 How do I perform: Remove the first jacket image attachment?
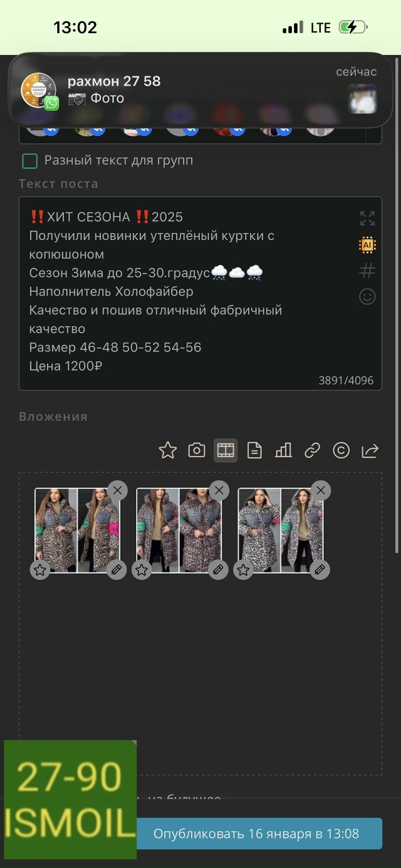click(x=117, y=490)
